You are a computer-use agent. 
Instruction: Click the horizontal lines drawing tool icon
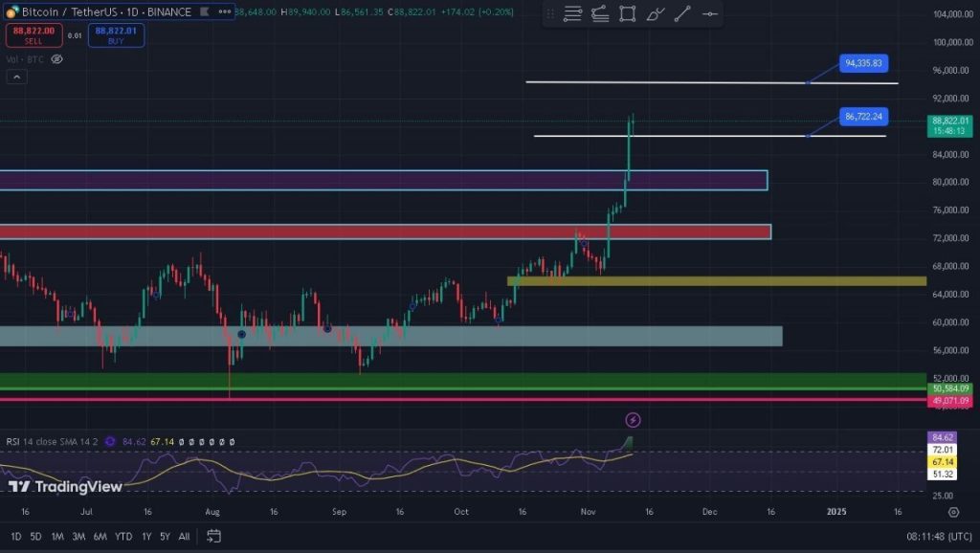(572, 14)
